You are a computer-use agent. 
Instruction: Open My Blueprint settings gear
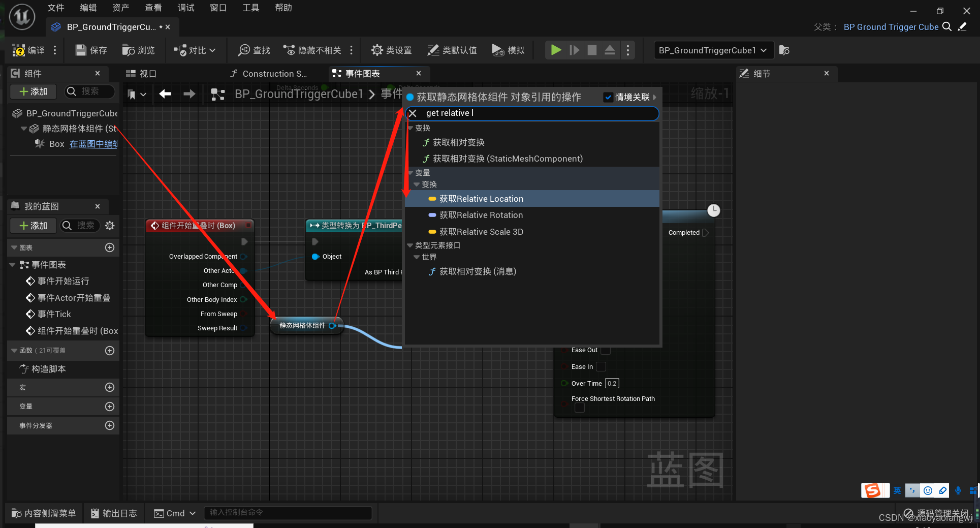pos(110,226)
